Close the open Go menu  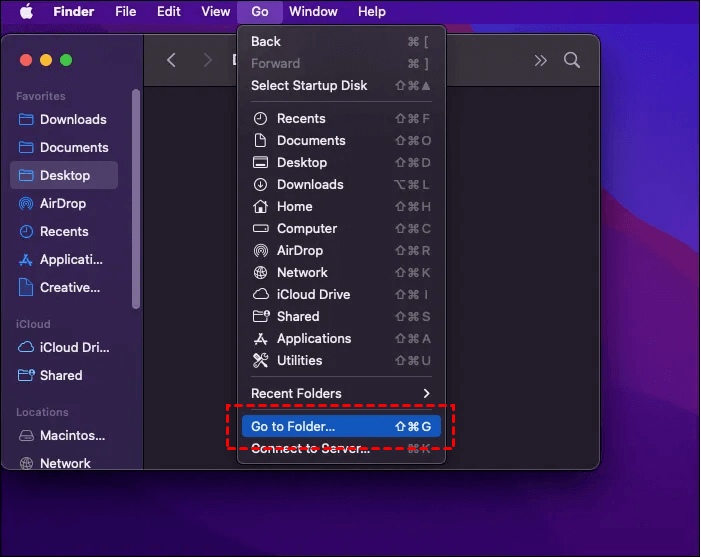[x=260, y=12]
